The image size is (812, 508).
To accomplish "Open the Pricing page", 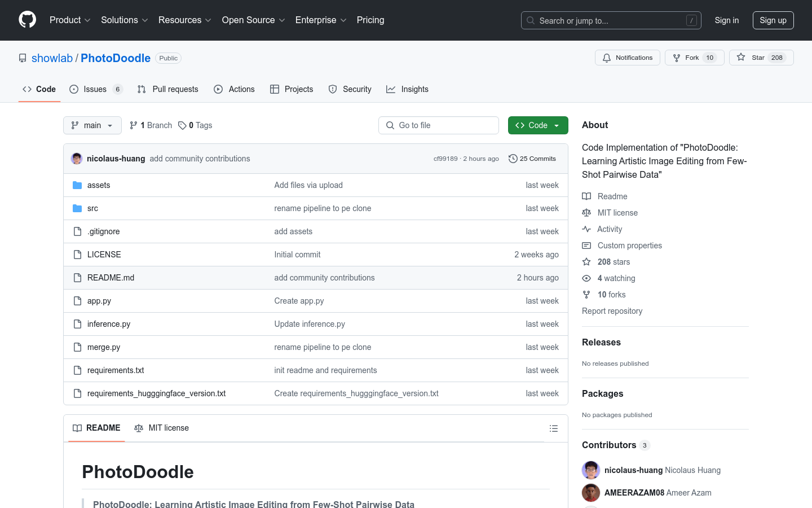I will (370, 20).
